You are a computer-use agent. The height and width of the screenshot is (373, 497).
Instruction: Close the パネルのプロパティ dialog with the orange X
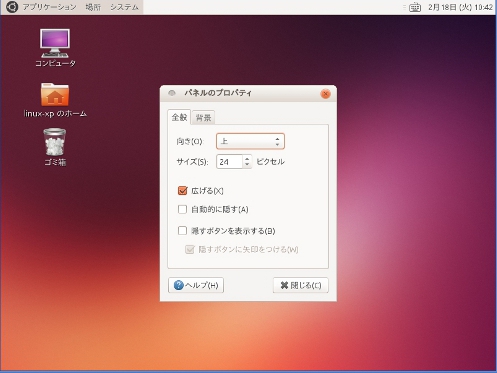[x=325, y=94]
